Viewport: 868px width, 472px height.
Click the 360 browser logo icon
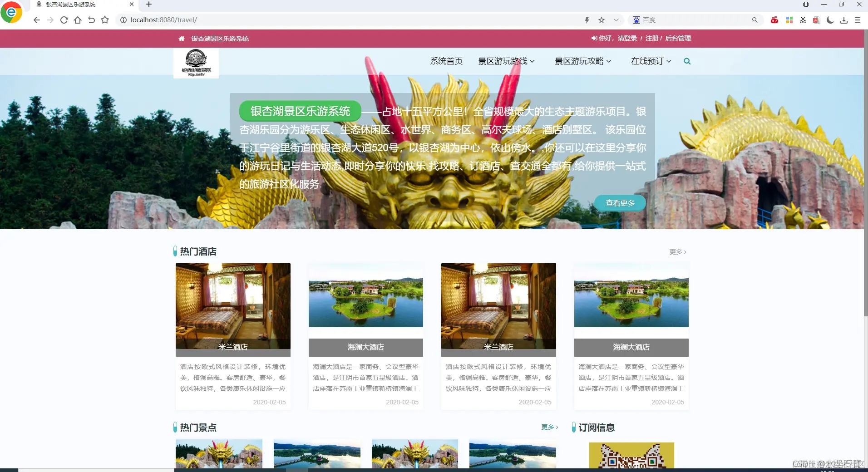point(11,12)
